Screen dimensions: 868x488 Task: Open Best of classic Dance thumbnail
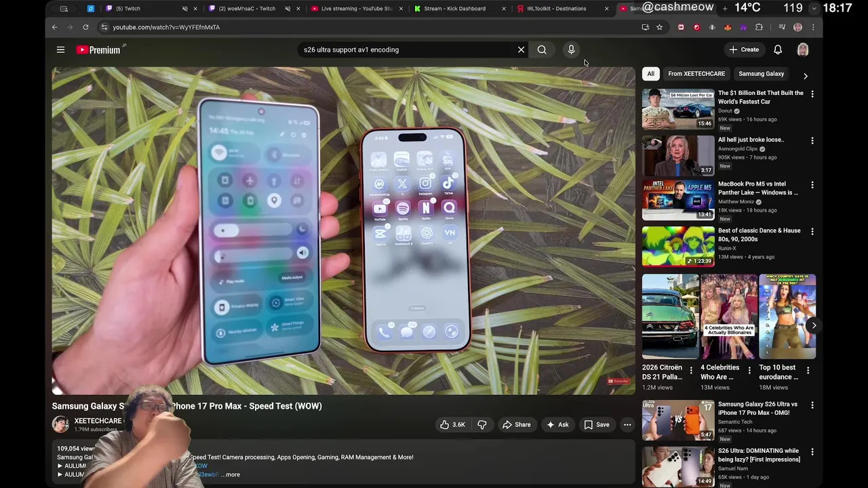[x=678, y=246]
